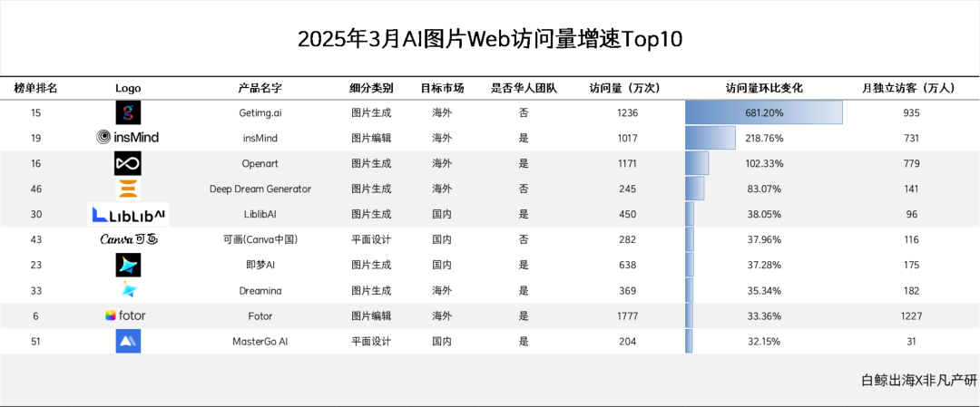Click the 32.15% growth value
The height and width of the screenshot is (407, 980).
763,342
